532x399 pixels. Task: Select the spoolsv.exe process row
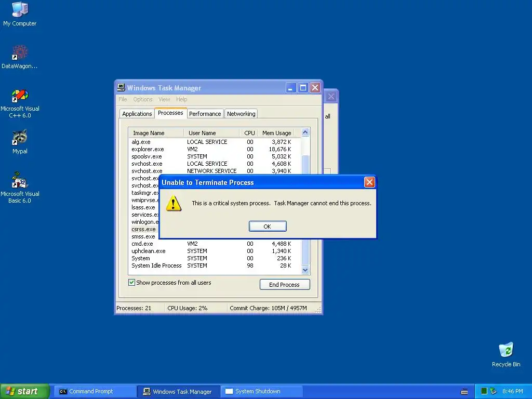[215, 156]
